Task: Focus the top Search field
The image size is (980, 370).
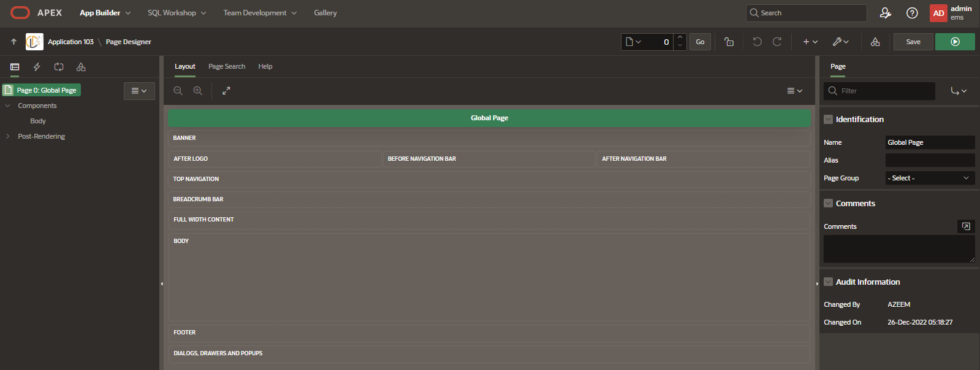Action: 806,13
